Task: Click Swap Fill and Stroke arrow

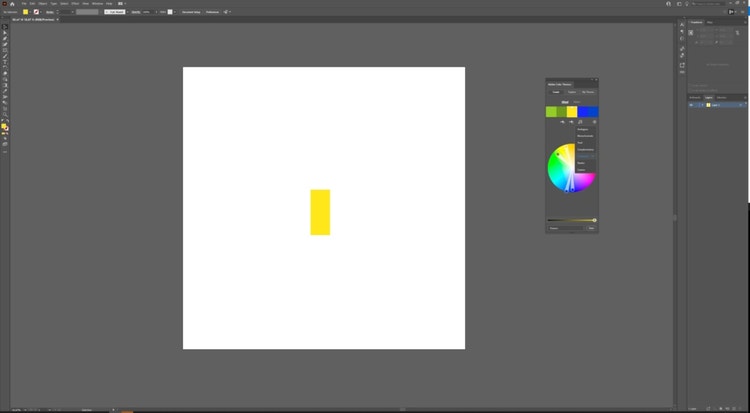Action: 7,121
